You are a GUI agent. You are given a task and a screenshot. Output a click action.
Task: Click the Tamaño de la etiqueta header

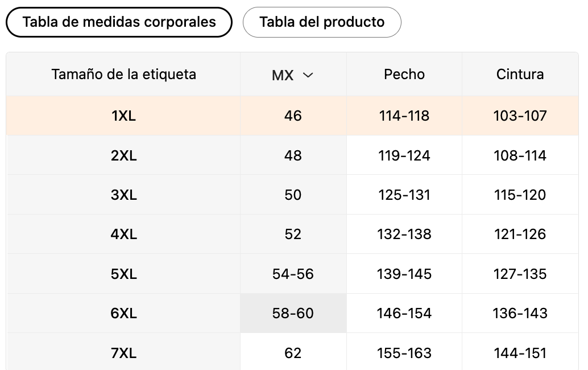[123, 74]
